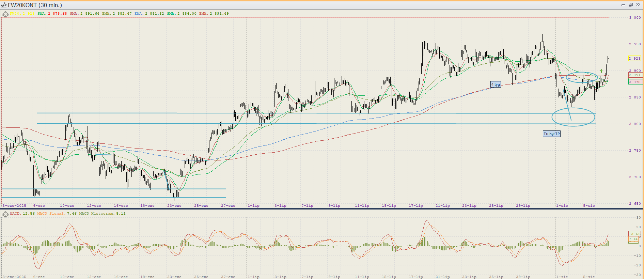This screenshot has height=279, width=644.
Task: Minimize the FW20KONT chart window
Action: [623, 5]
